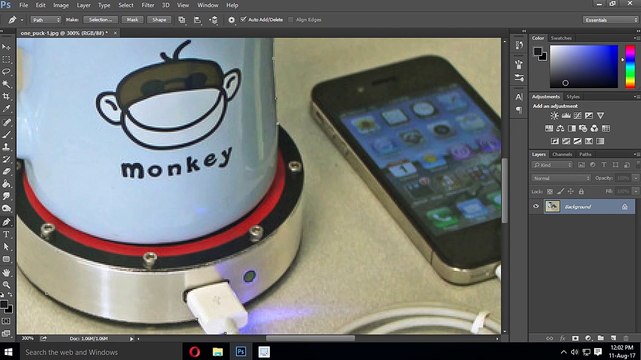This screenshot has width=641, height=360.
Task: Open Pen tool preset picker arrow
Action: click(x=22, y=20)
